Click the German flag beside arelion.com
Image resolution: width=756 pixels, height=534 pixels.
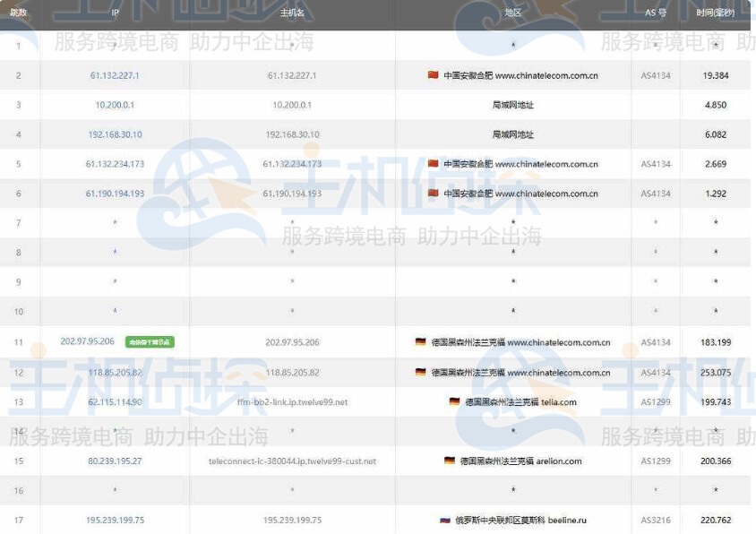click(x=450, y=461)
